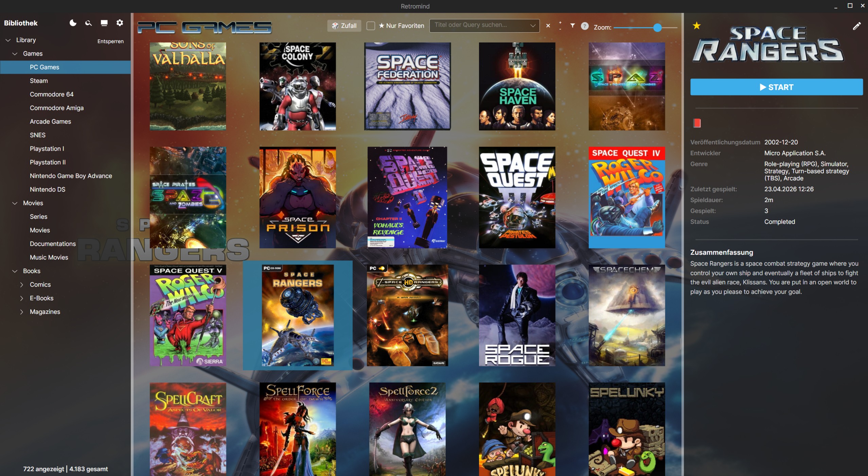
Task: Select the Space Quest V cover
Action: [188, 315]
